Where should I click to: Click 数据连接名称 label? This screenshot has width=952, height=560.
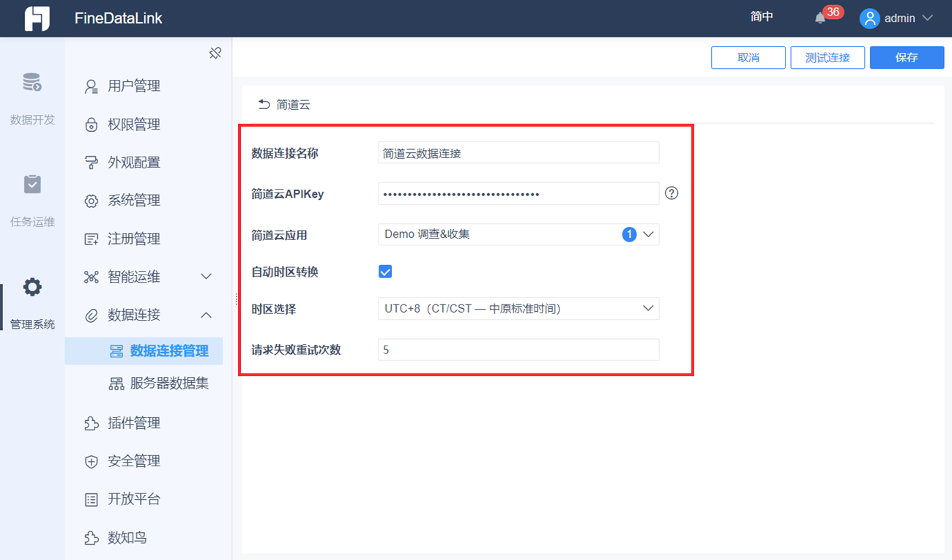click(285, 153)
